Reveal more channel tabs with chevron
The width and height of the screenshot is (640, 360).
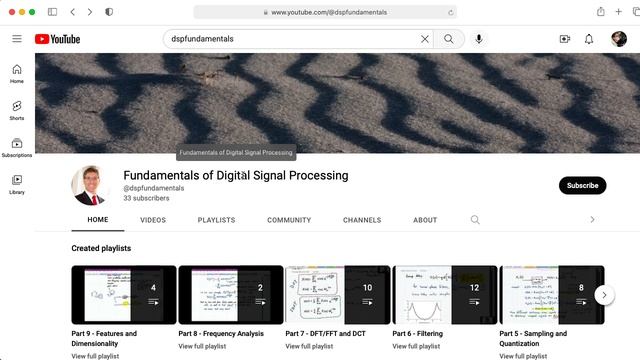[592, 220]
